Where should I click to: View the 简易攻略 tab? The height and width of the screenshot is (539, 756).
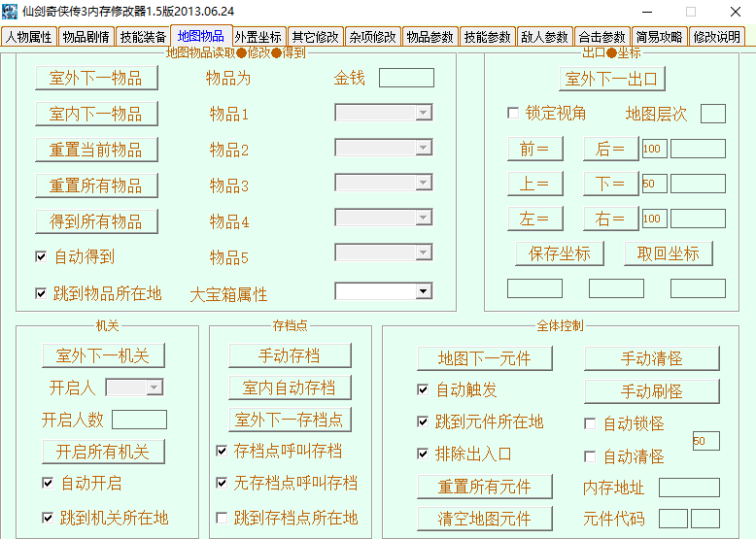coord(659,37)
